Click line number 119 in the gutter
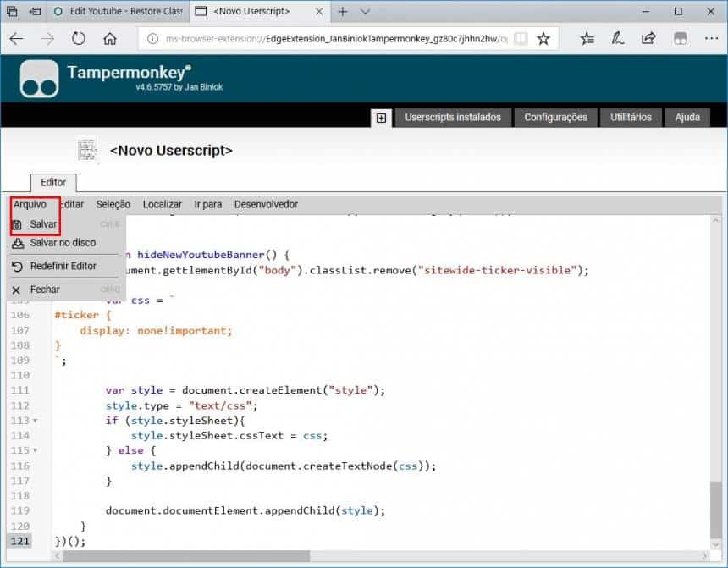 (20, 511)
